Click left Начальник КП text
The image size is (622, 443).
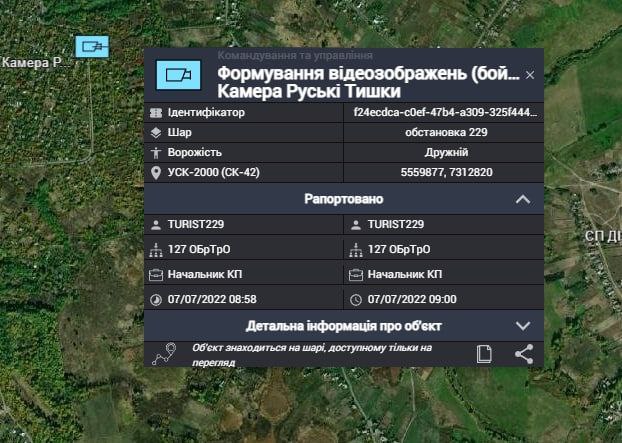tap(205, 274)
